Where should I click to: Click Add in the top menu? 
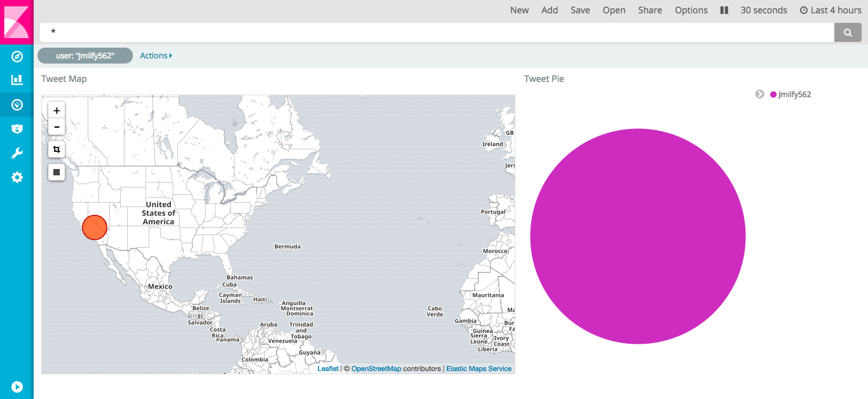[550, 10]
